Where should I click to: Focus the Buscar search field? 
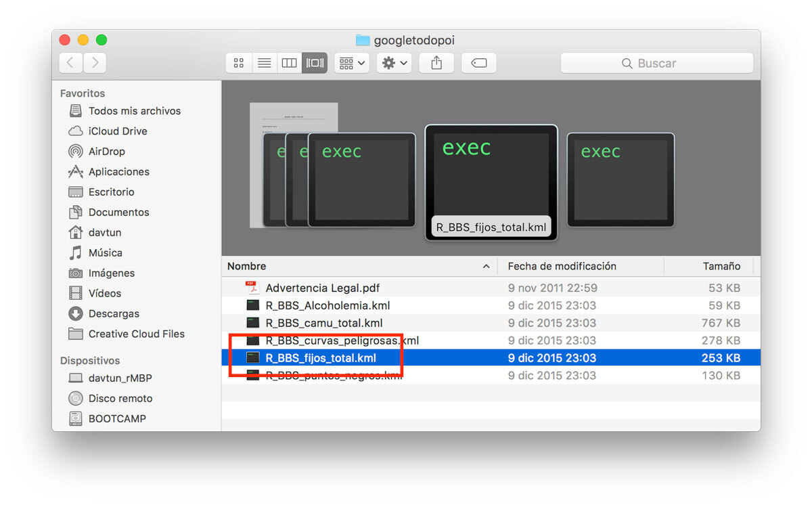(656, 63)
